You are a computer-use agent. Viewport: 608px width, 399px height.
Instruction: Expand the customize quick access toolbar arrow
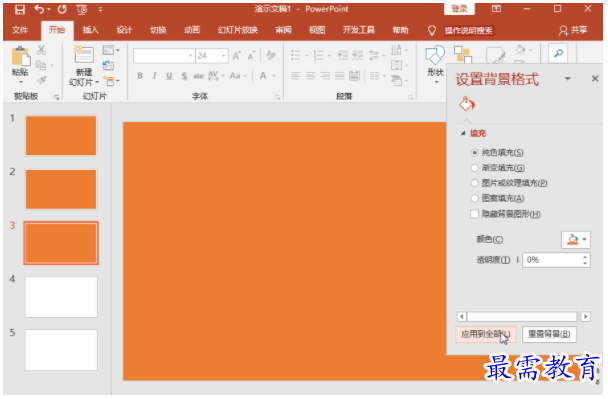tap(100, 10)
